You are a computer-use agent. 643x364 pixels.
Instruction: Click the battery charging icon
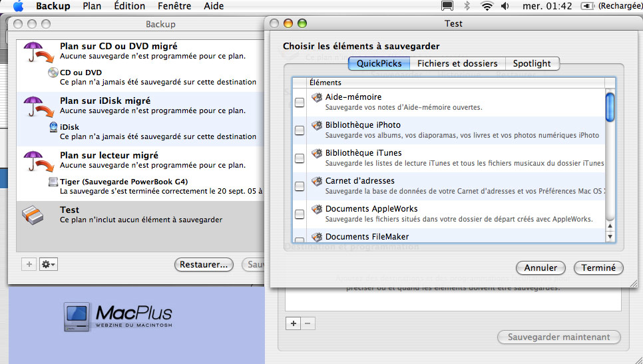pos(588,6)
